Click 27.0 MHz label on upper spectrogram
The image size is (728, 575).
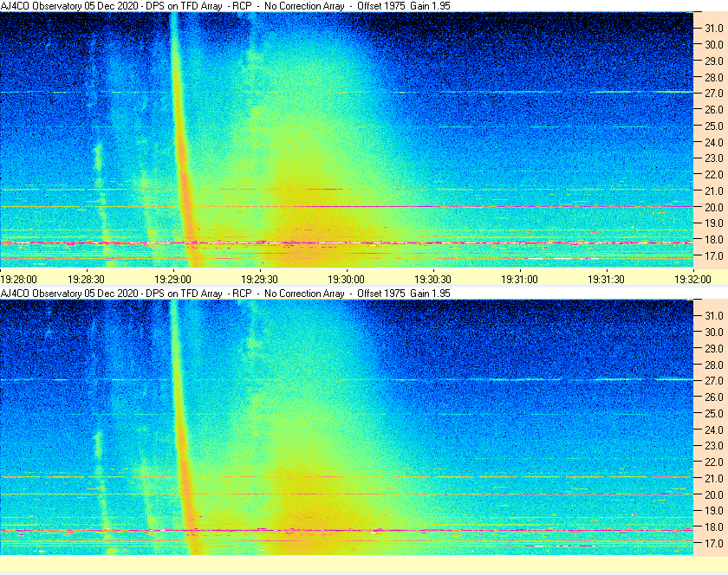point(714,94)
